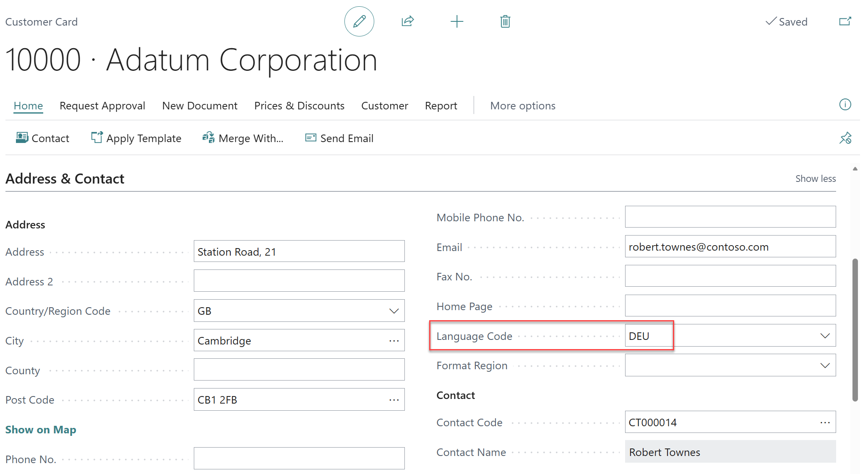Click the Address 2 field
The image size is (868, 474).
(x=299, y=281)
